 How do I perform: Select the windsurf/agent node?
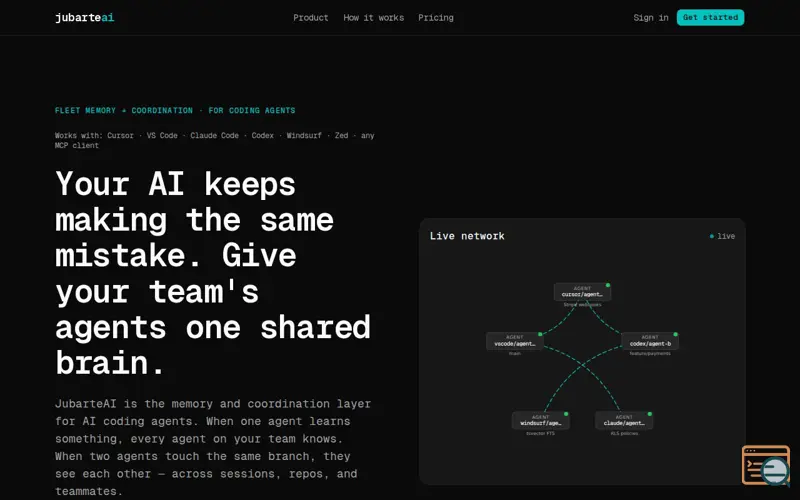pyautogui.click(x=540, y=420)
